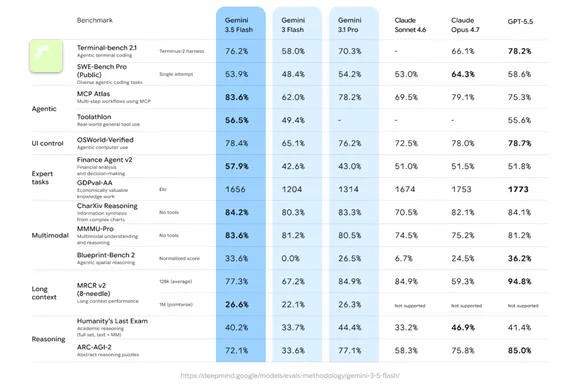The width and height of the screenshot is (585, 385).
Task: Select the MCP Atlas benchmark row label
Action: point(93,94)
